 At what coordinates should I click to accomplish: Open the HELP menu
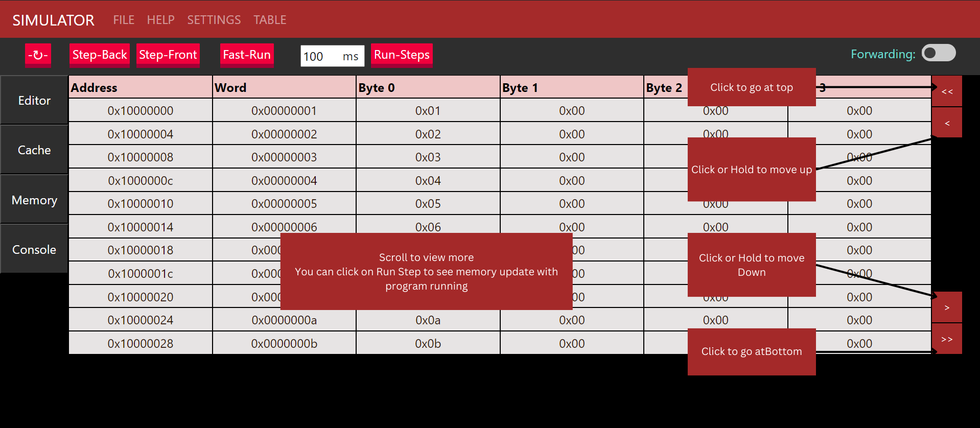[160, 20]
